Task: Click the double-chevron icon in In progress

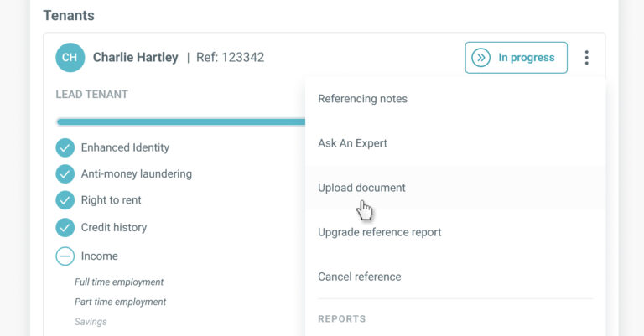Action: click(481, 58)
